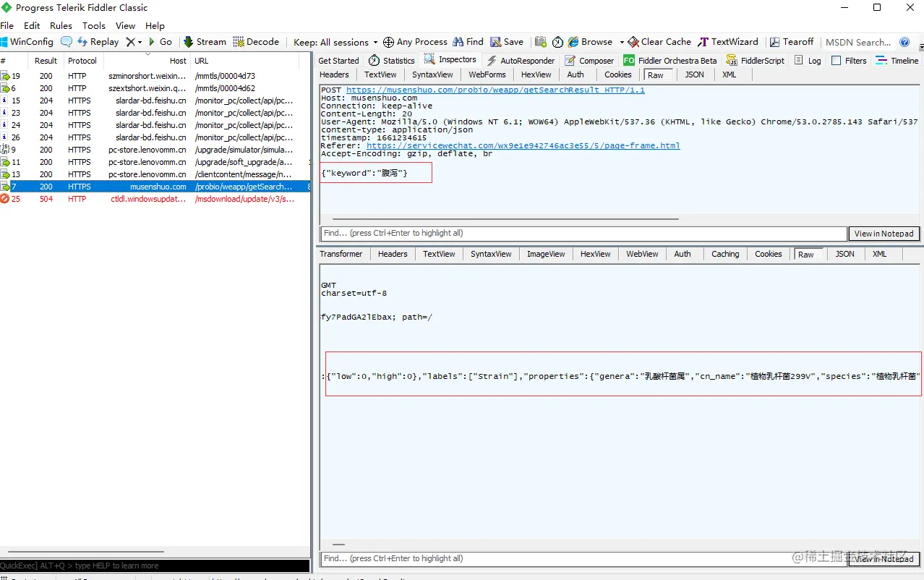Click the QuickExec command box
The height and width of the screenshot is (580, 924).
155,566
